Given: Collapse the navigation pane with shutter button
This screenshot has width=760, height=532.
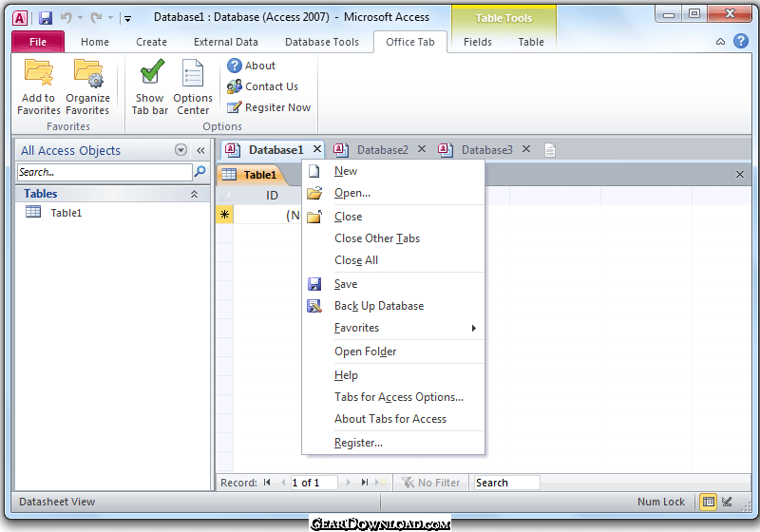Looking at the screenshot, I should coord(200,150).
